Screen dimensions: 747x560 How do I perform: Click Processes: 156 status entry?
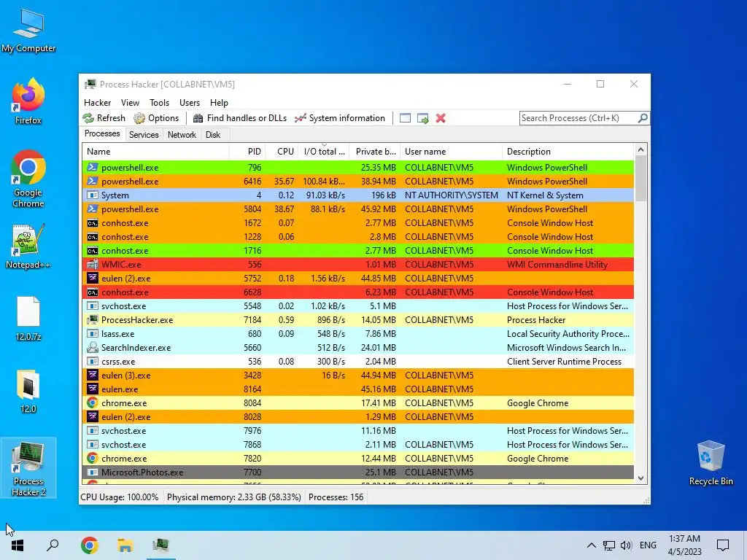tap(336, 497)
